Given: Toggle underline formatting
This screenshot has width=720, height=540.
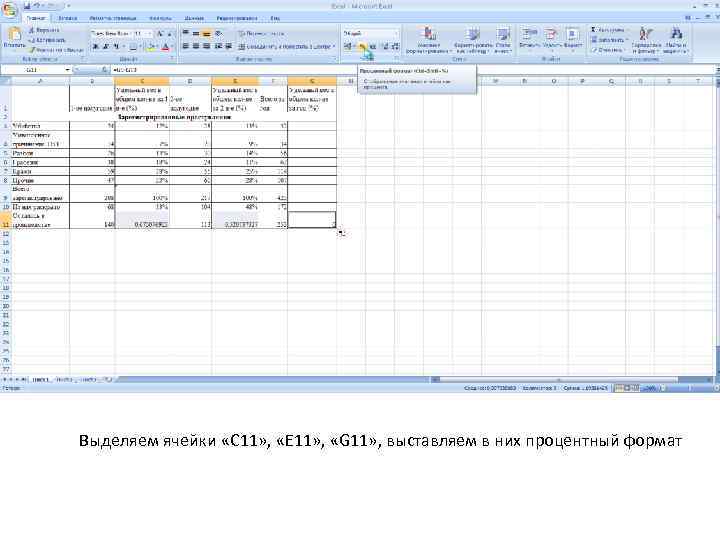Looking at the screenshot, I should [x=116, y=47].
